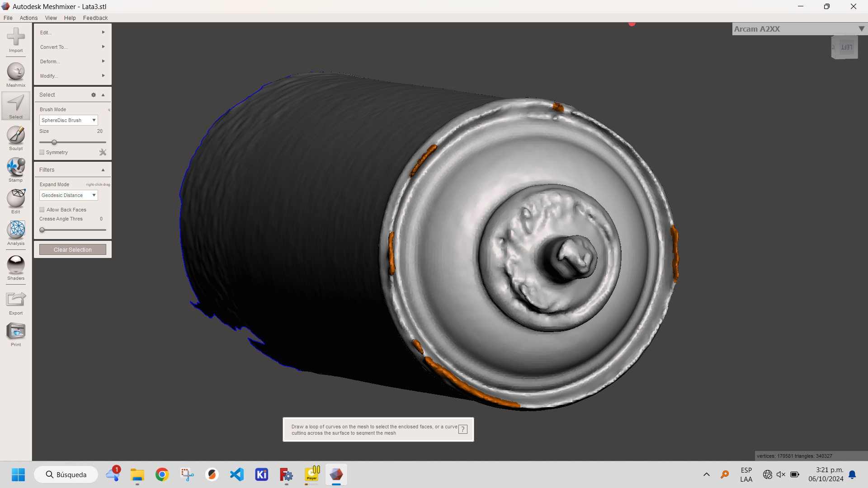Activate the Select tool icon

click(x=16, y=106)
